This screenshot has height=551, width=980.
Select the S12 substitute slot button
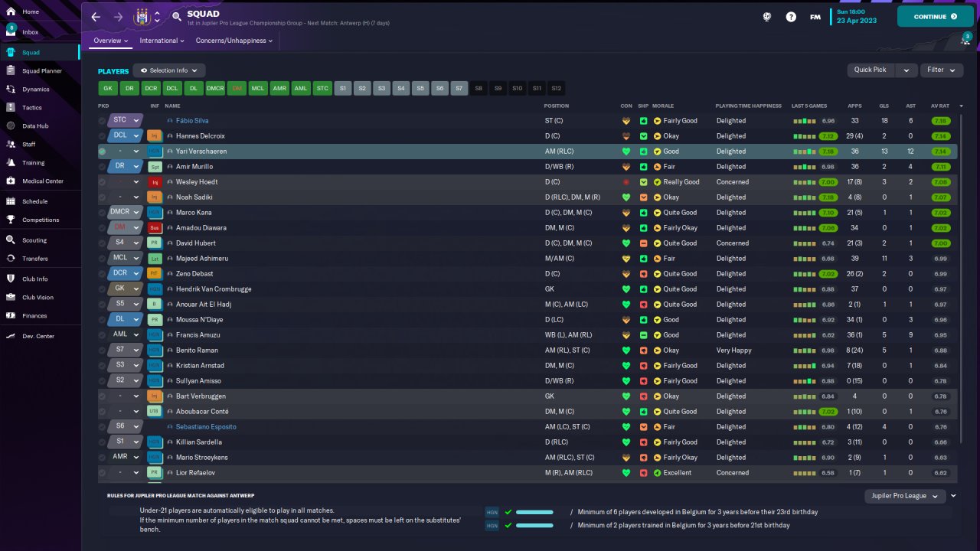click(x=557, y=89)
